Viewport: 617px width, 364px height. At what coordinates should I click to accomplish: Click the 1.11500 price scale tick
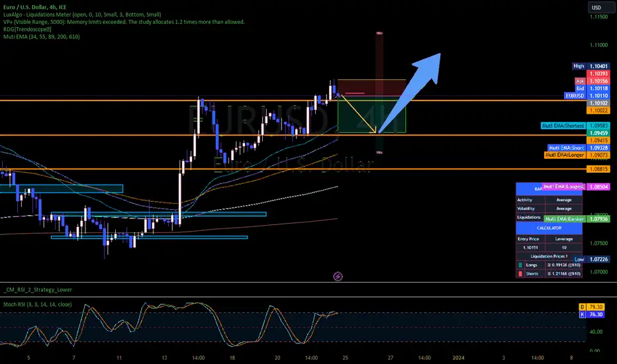pyautogui.click(x=598, y=17)
